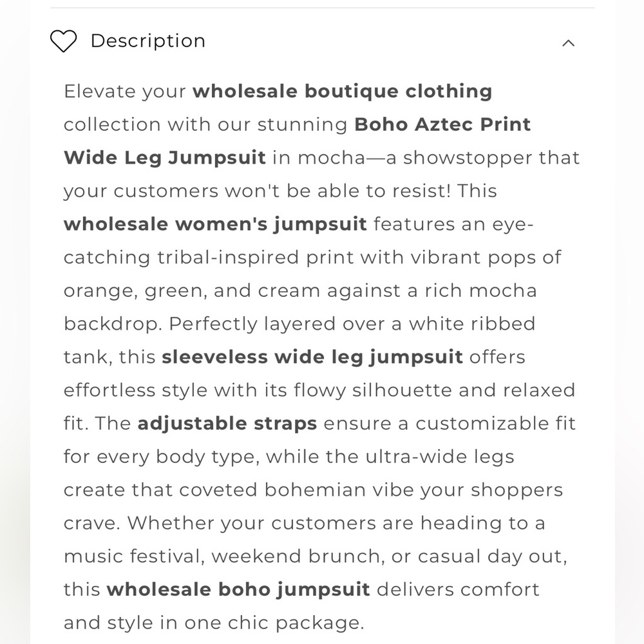644x644 pixels.
Task: Click bold 'Boho Aztec Print' product name
Action: [442, 124]
